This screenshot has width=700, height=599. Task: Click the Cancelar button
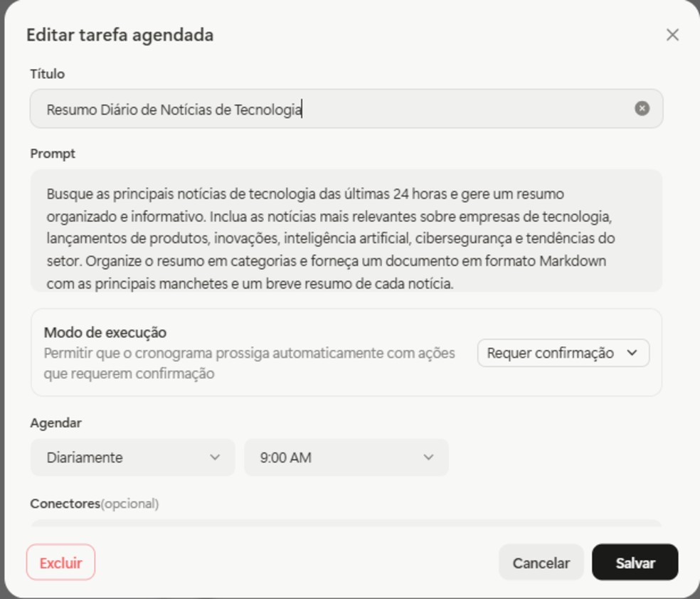(541, 563)
